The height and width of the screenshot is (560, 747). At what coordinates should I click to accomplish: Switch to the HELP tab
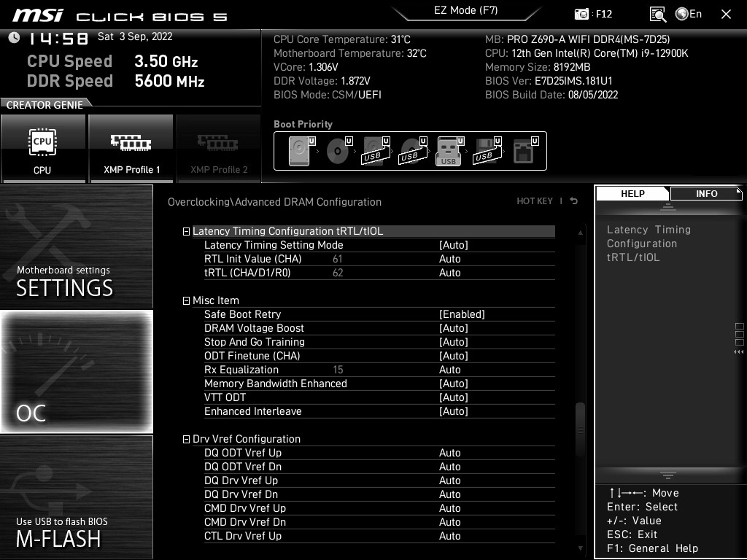[632, 194]
